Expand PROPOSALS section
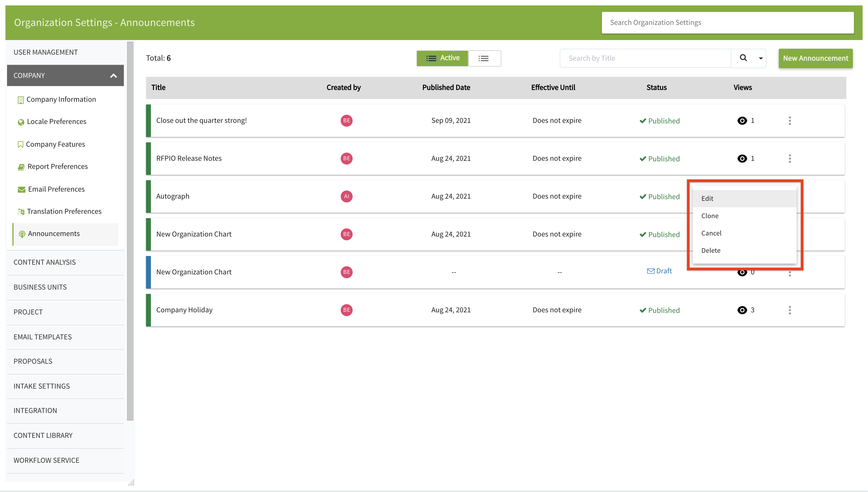868x492 pixels. [65, 361]
